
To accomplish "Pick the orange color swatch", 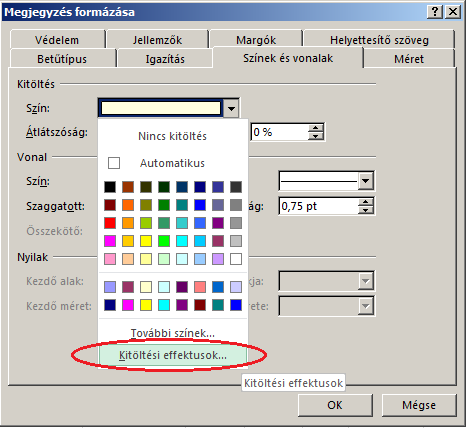I will [x=128, y=205].
